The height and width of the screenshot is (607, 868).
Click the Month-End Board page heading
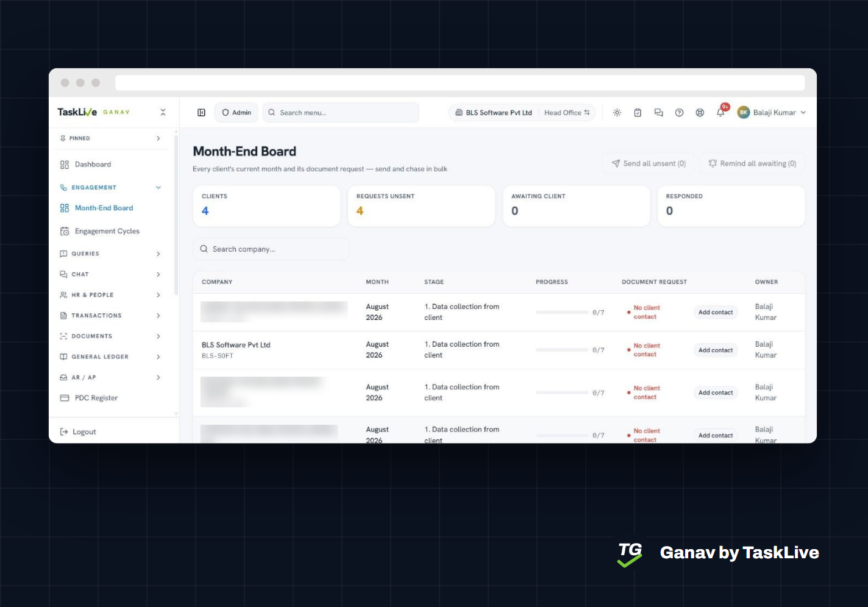244,151
